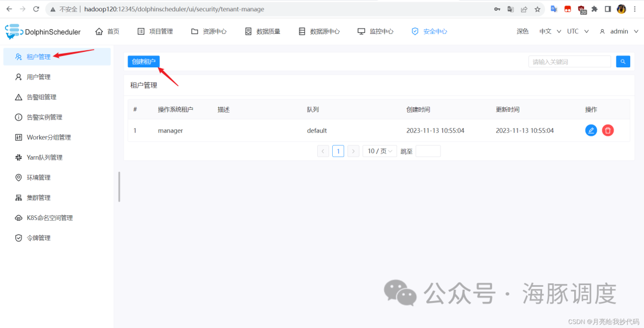Viewport: 644px width, 328px height.
Task: Click the blue search magnifier button
Action: [x=623, y=61]
